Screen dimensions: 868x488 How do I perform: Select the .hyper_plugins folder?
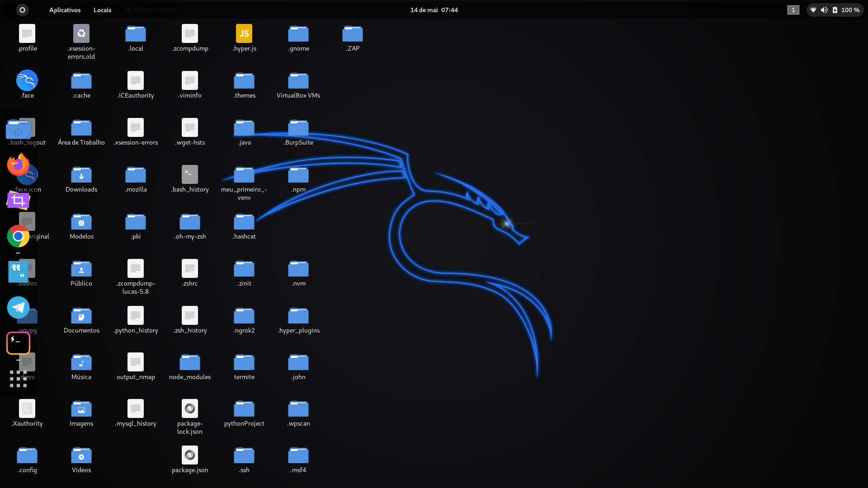tap(298, 315)
